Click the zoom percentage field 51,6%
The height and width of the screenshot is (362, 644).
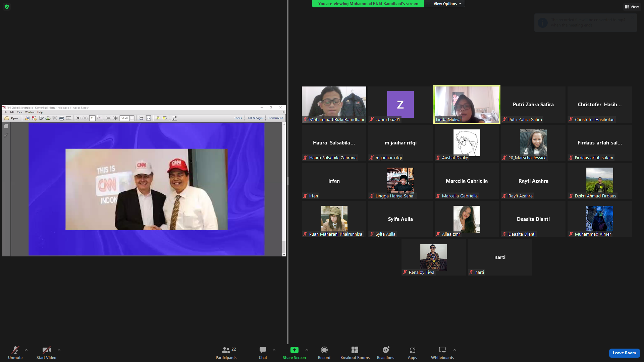(125, 118)
